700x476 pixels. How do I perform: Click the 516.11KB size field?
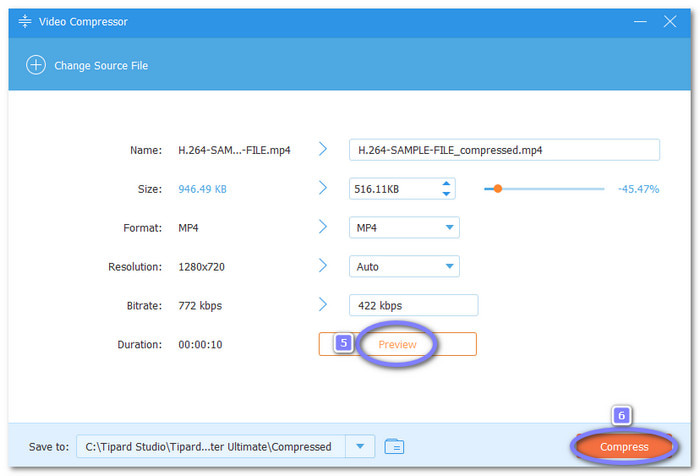tap(402, 189)
